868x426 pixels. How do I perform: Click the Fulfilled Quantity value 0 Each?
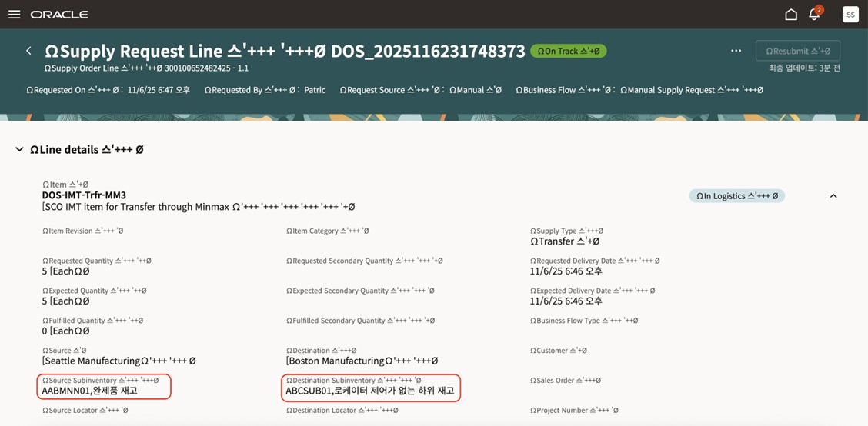coord(66,331)
